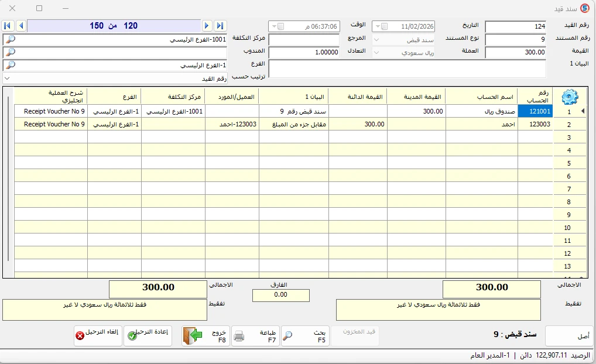This screenshot has height=364, width=596.
Task: Click the printer icon on طباعة F7
Action: [239, 336]
